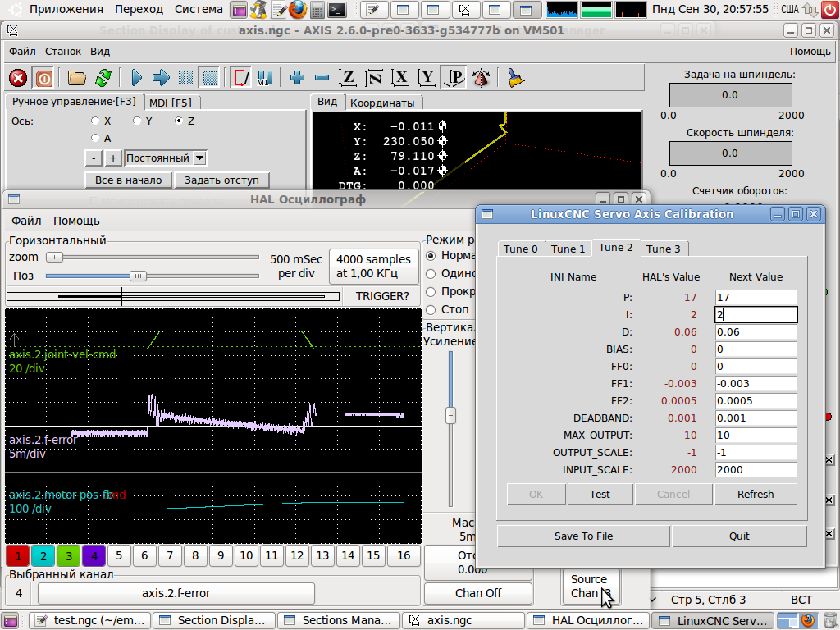Screen dimensions: 840x630
Task: Open a G-code file via folder icon
Action: [76, 78]
